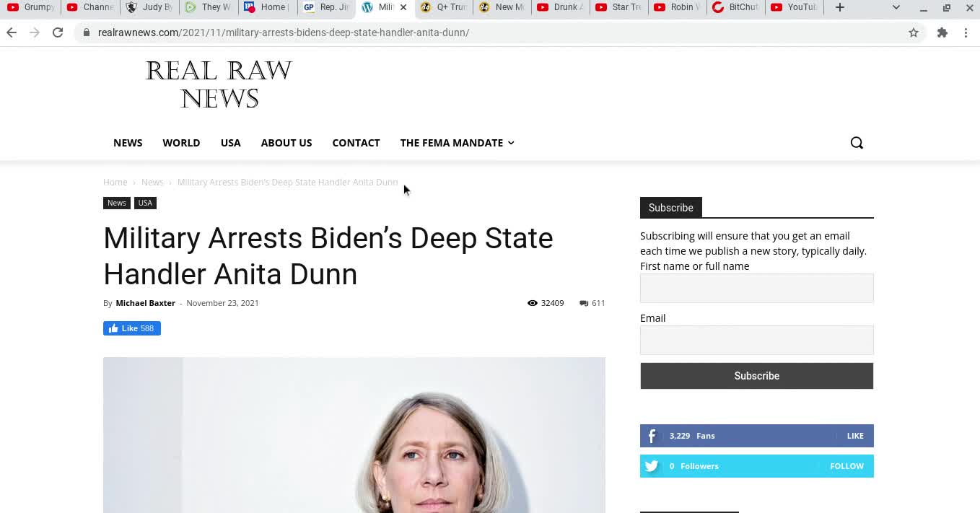Viewport: 980px width, 513px height.
Task: Click the Facebook Like 588 button
Action: pyautogui.click(x=132, y=328)
